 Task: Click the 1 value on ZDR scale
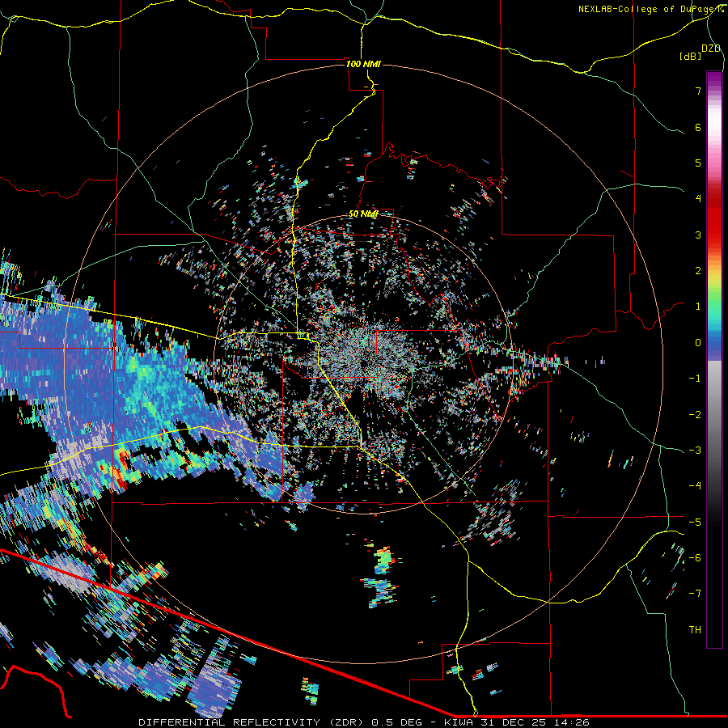pos(698,307)
